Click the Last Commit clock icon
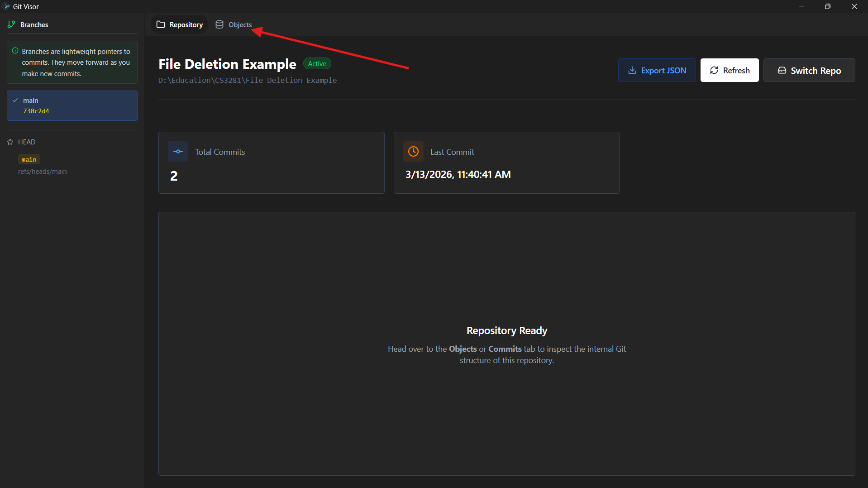This screenshot has height=488, width=868. [413, 152]
